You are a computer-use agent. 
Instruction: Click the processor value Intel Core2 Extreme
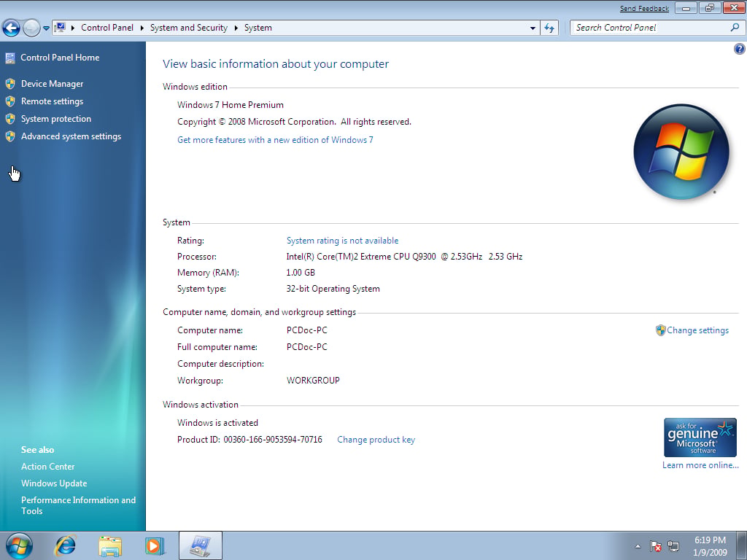pyautogui.click(x=404, y=257)
